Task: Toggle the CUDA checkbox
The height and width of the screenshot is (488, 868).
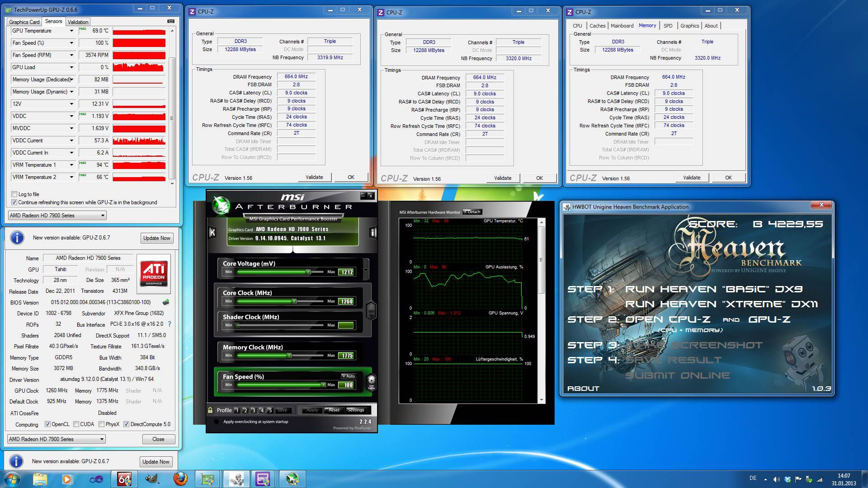Action: point(76,424)
